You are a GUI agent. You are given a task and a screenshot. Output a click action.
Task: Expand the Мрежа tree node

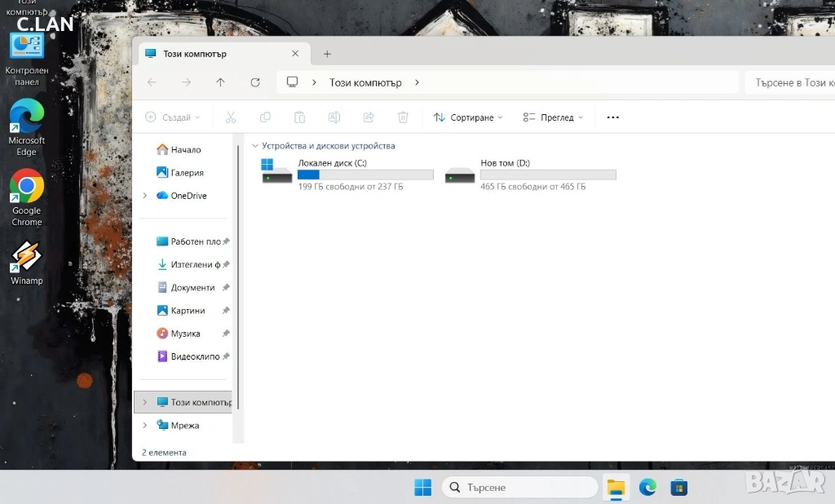tap(145, 426)
